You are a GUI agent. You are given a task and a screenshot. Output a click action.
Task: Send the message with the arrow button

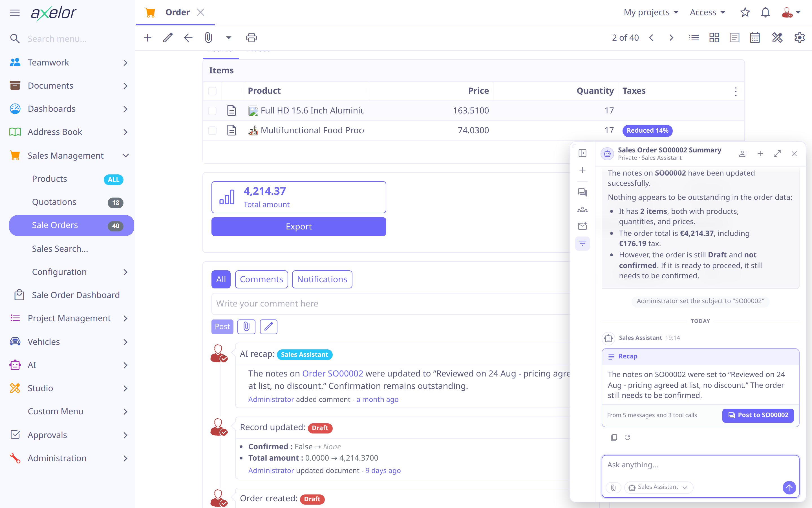click(x=789, y=487)
